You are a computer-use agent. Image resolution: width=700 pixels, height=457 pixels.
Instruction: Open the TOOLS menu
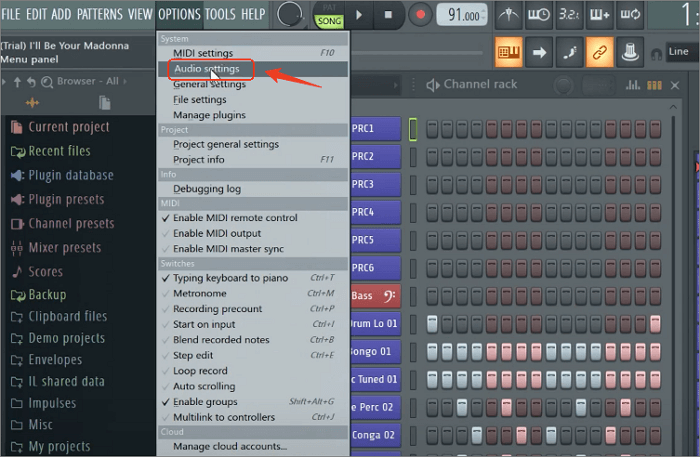pyautogui.click(x=220, y=14)
